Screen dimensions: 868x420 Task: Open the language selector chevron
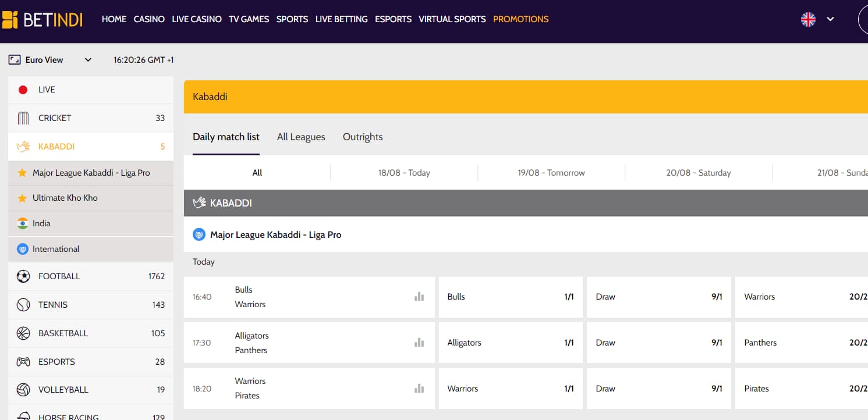point(830,19)
